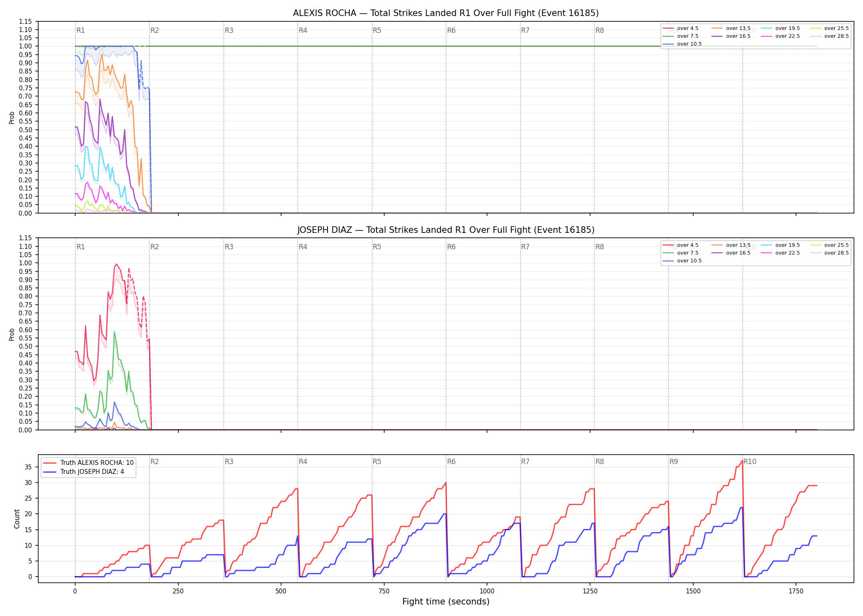Click the 'Count' y-axis label
Image resolution: width=863 pixels, height=616 pixels.
17,519
